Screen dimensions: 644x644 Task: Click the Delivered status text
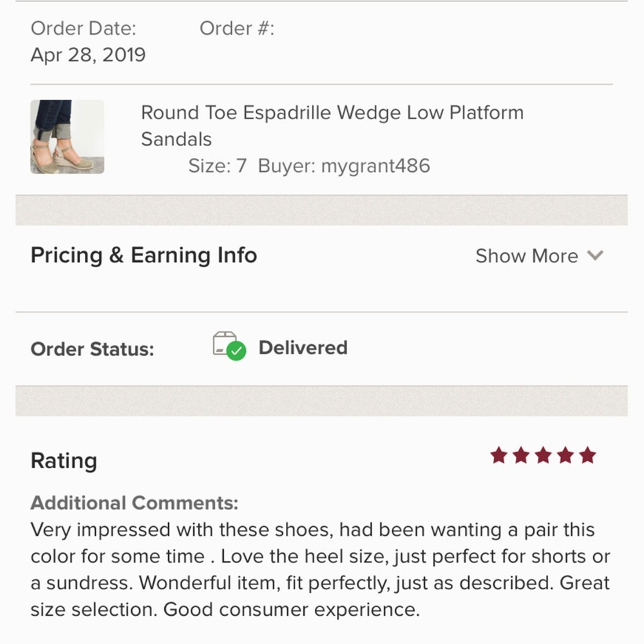click(x=303, y=348)
